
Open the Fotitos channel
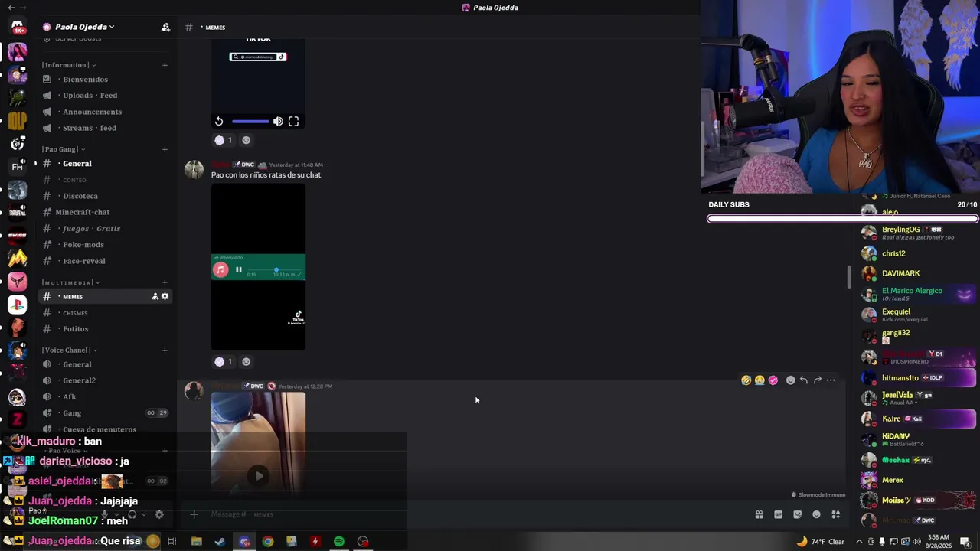106,329
